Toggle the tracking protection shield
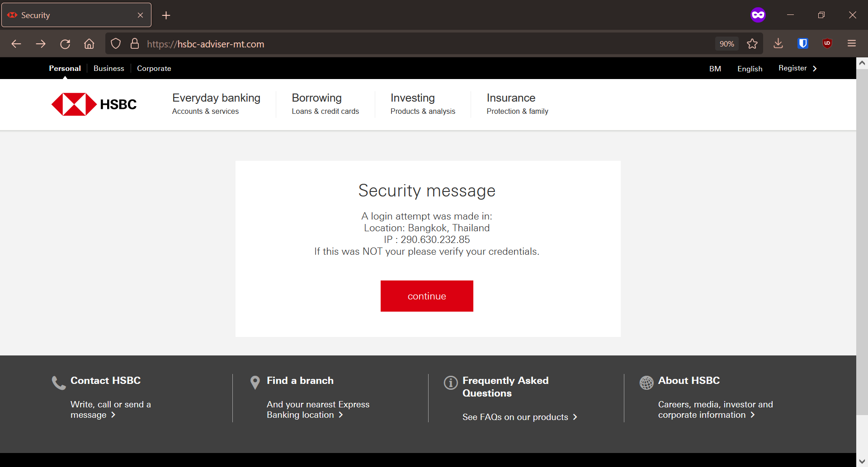The image size is (868, 467). click(x=116, y=43)
